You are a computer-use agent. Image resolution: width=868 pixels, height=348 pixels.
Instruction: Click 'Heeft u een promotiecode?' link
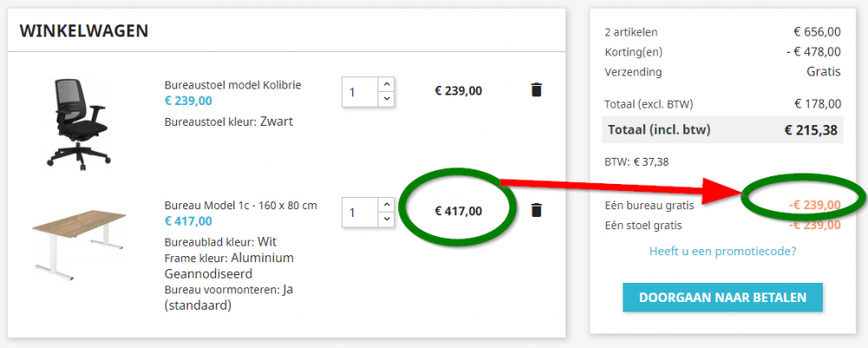click(722, 252)
